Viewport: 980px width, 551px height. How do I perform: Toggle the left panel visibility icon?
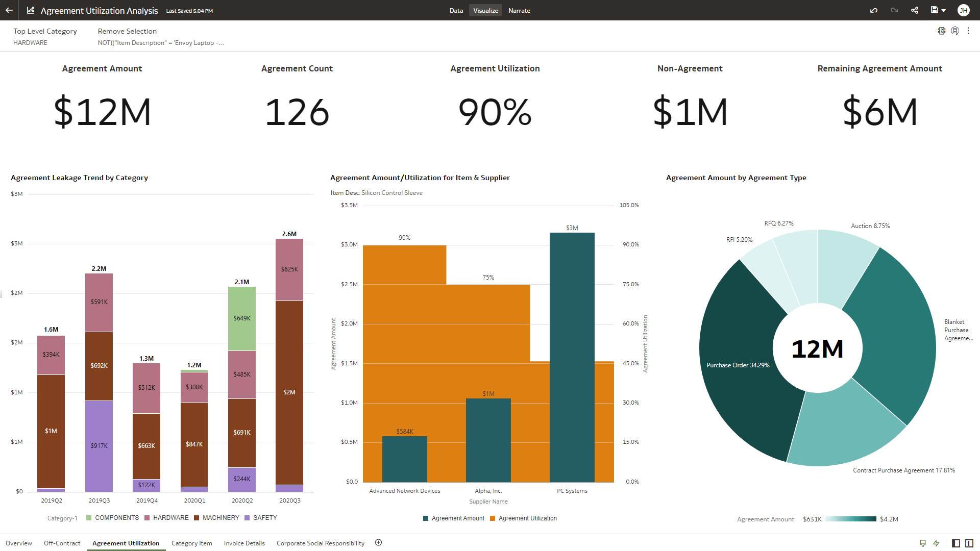tap(955, 543)
